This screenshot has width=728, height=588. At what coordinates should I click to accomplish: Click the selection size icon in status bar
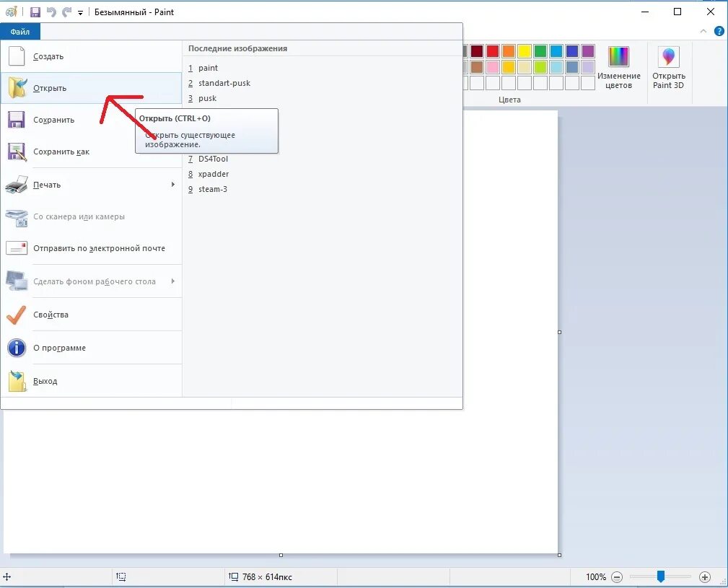121,577
